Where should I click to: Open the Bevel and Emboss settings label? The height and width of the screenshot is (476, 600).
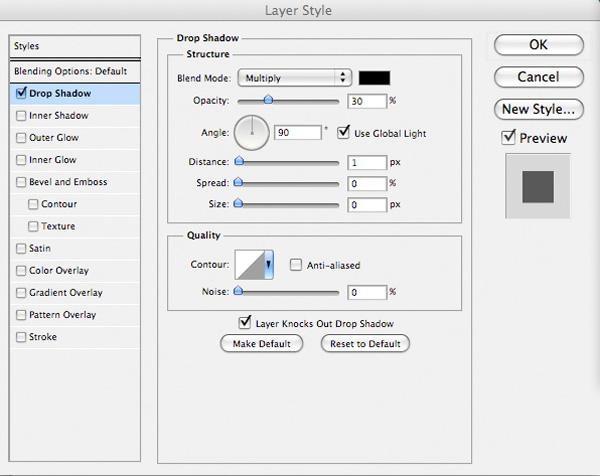point(68,182)
